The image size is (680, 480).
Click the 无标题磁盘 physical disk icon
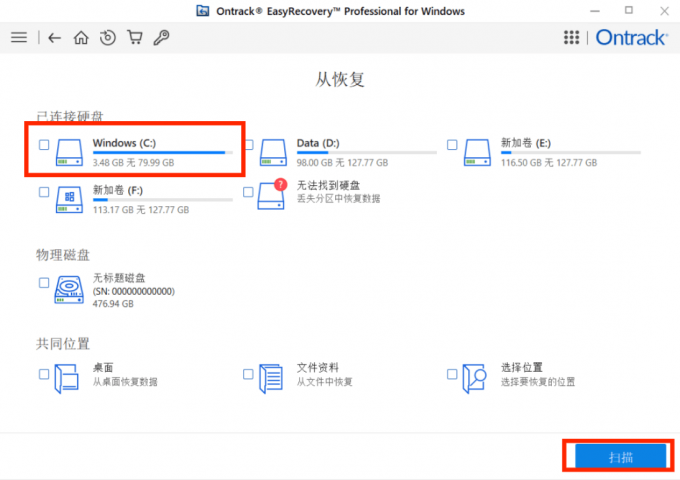click(69, 290)
